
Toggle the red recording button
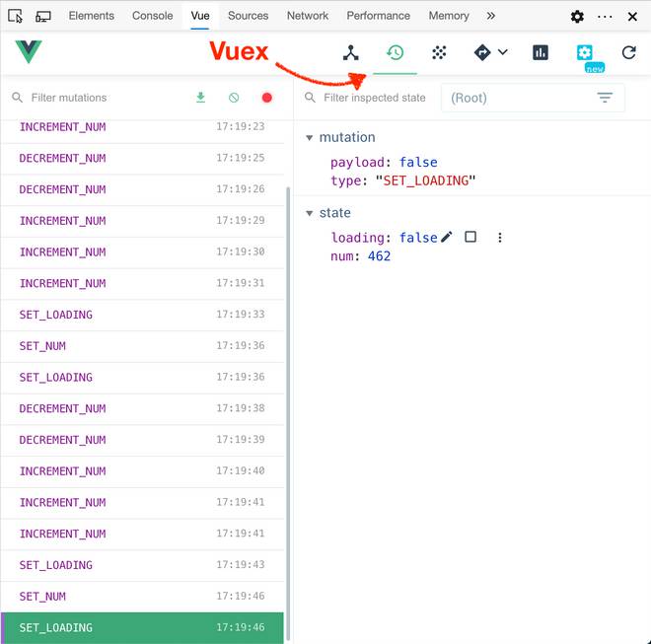(x=266, y=98)
